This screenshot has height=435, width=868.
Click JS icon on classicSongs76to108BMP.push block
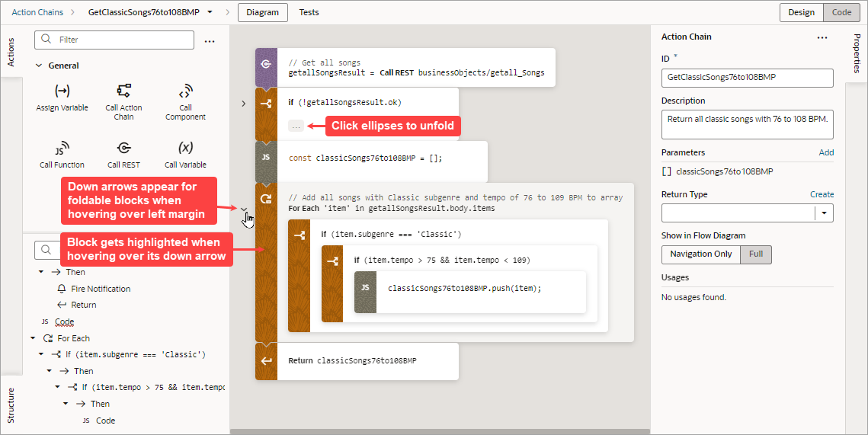(x=365, y=288)
